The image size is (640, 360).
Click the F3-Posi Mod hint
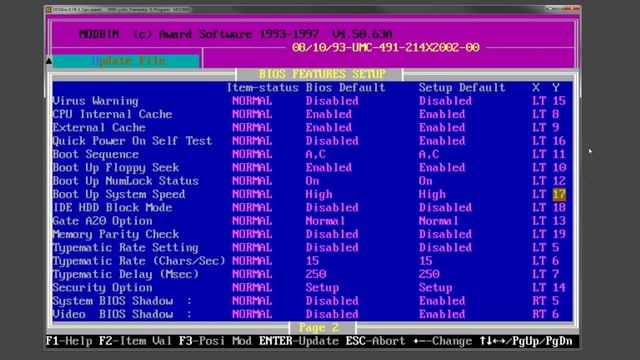pos(215,341)
